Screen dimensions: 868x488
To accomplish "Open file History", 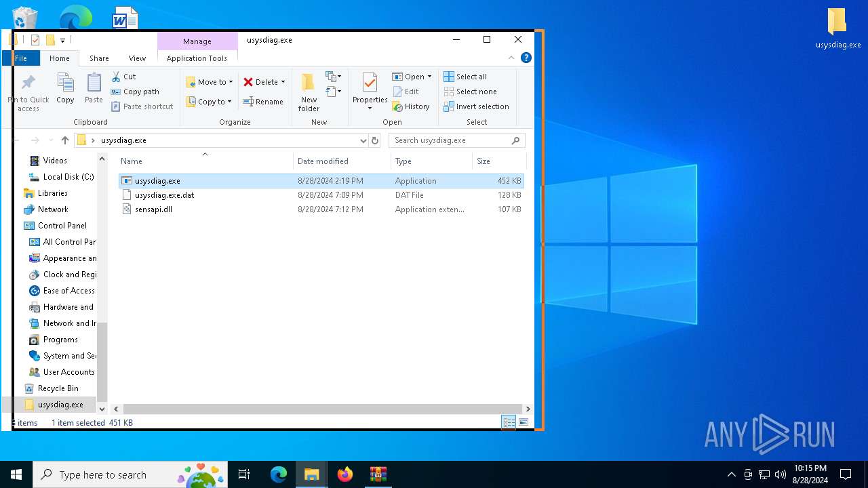I will (x=411, y=106).
